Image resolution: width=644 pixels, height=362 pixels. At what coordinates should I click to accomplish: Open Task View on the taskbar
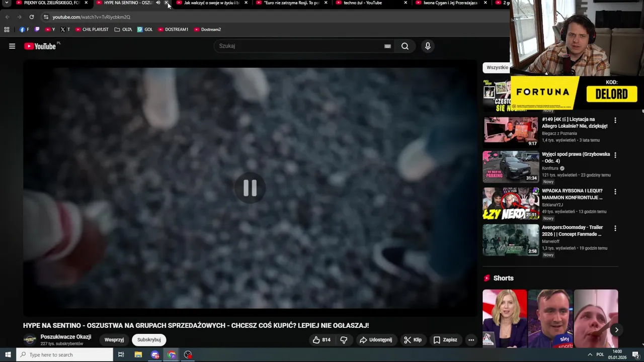tap(121, 355)
